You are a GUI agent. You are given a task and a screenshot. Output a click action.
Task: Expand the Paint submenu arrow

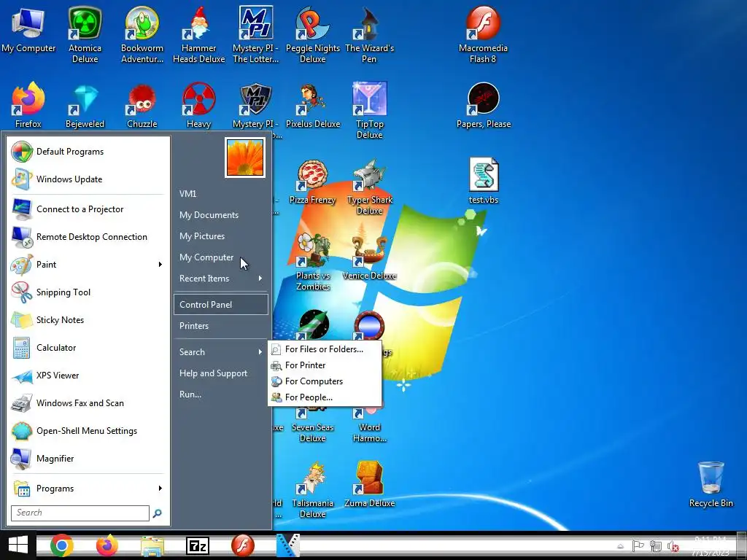point(160,264)
